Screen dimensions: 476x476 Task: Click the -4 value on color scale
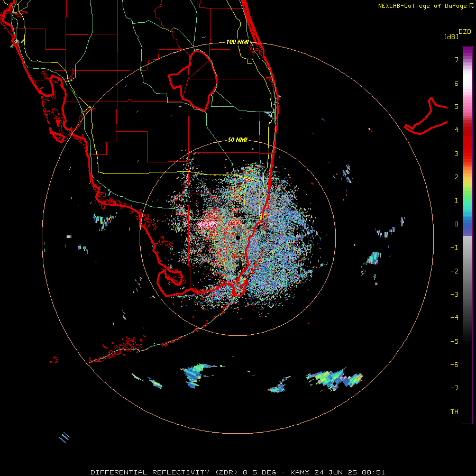tap(454, 318)
